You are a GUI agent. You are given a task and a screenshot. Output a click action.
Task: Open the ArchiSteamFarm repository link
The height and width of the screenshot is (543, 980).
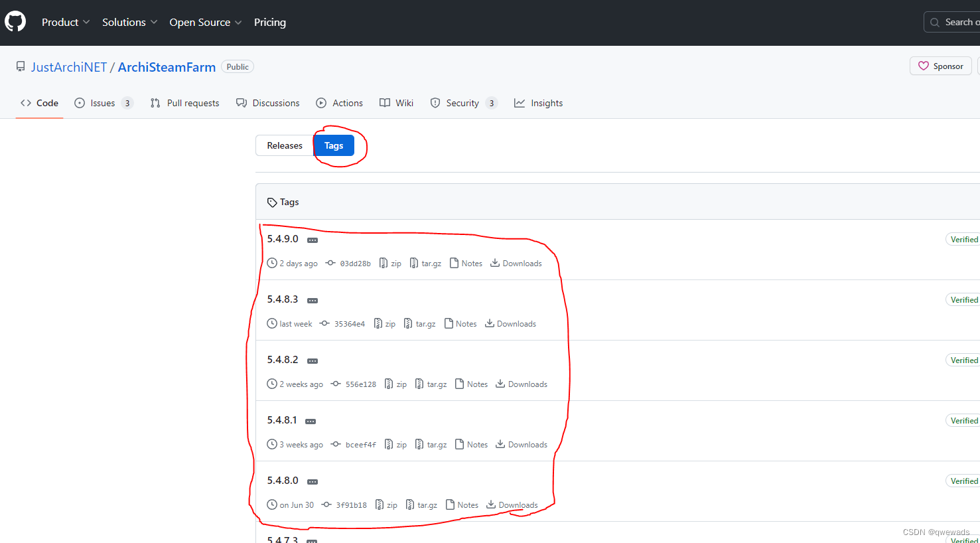(167, 67)
